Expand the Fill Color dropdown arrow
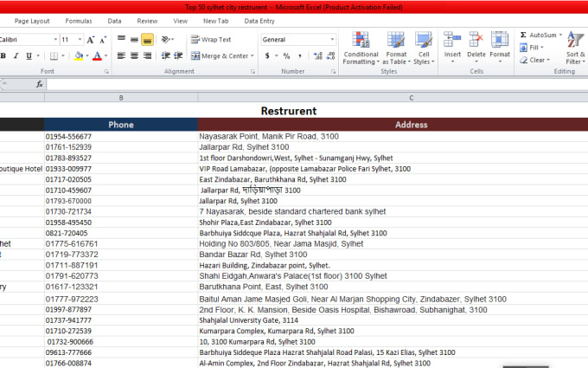The width and height of the screenshot is (588, 368). [x=87, y=56]
